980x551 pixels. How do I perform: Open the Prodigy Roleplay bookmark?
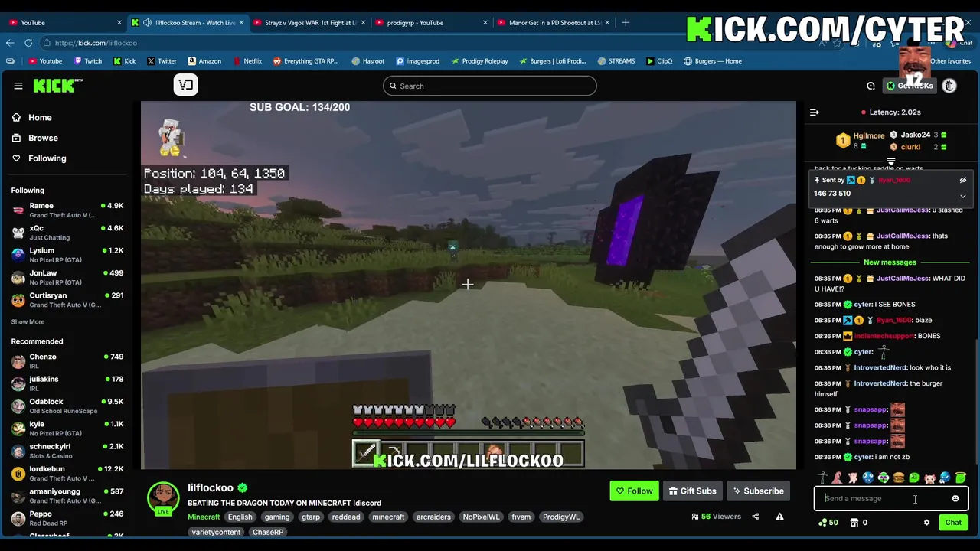tap(479, 61)
